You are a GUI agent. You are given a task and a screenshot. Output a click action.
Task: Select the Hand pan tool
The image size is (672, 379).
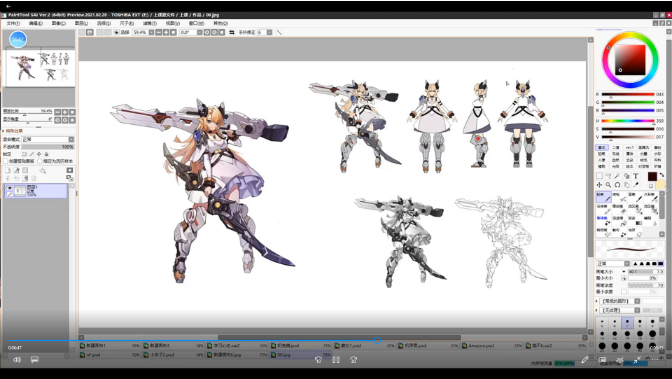coord(626,185)
